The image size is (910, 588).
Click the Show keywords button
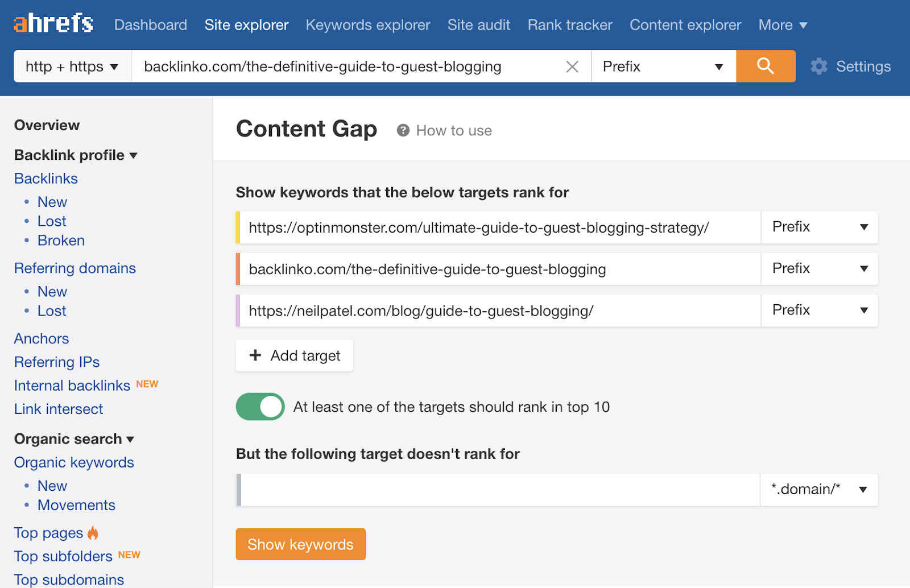(x=300, y=544)
